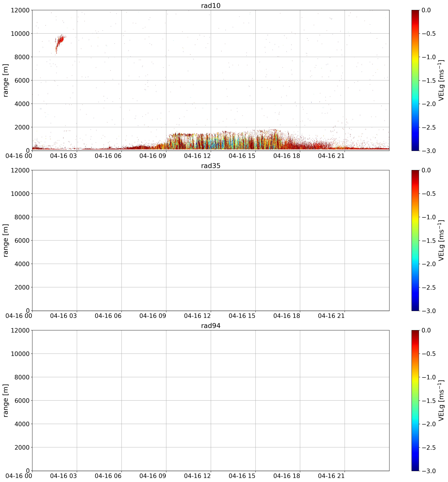448x482 pixels.
Task: Click the -1.0 tick on rad94 colorbar
Action: click(429, 377)
